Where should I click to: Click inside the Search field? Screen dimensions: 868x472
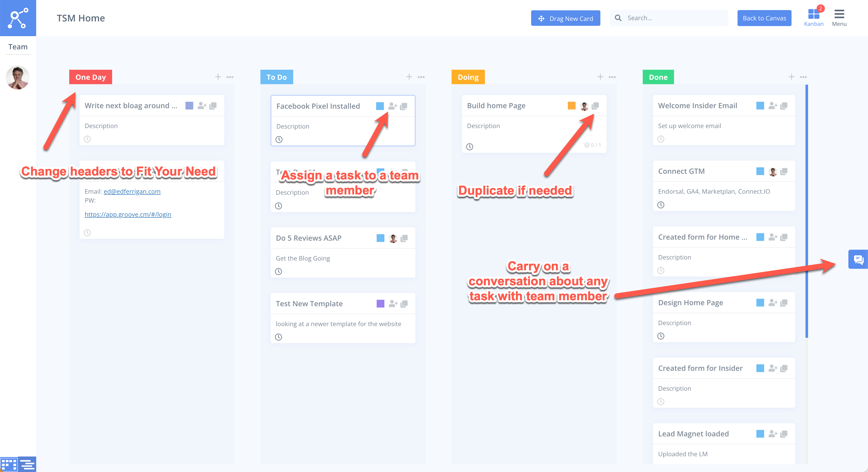669,18
